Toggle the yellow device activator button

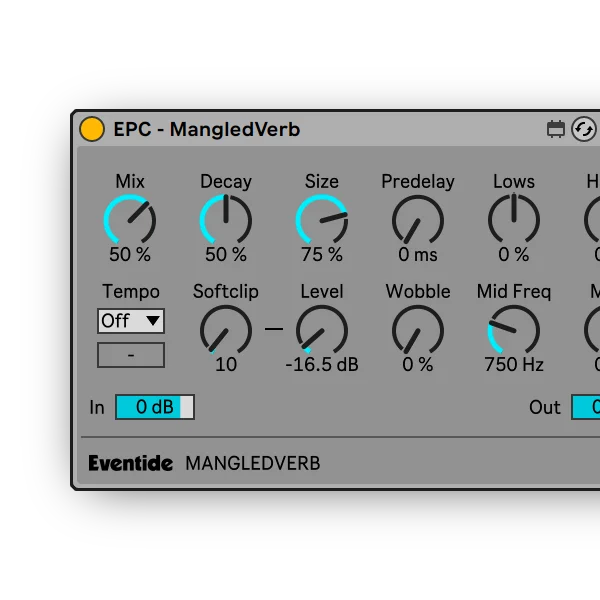(x=92, y=129)
